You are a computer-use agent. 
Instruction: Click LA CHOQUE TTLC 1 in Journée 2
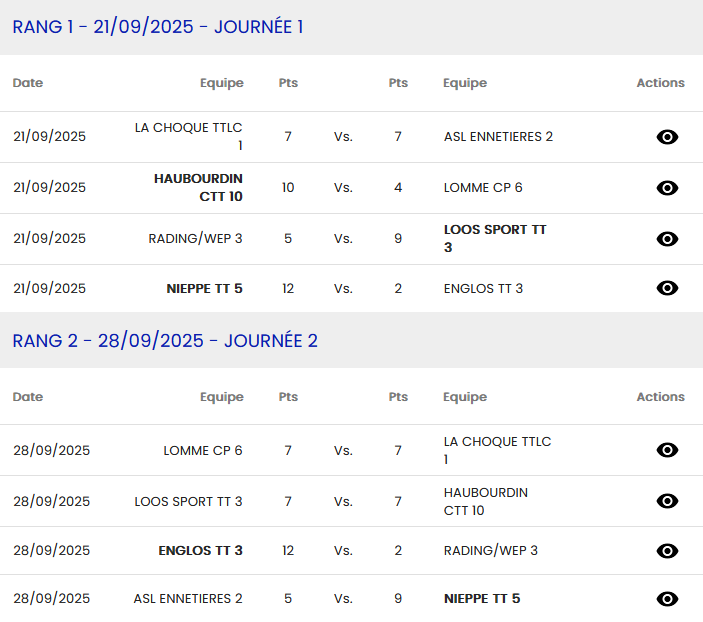coord(497,450)
